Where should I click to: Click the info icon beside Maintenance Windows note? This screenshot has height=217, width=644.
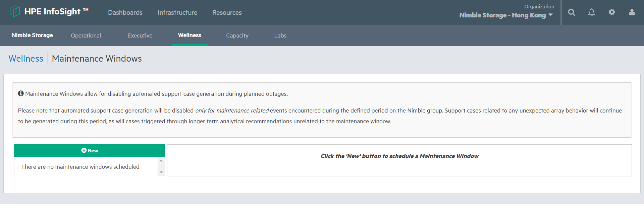point(21,93)
